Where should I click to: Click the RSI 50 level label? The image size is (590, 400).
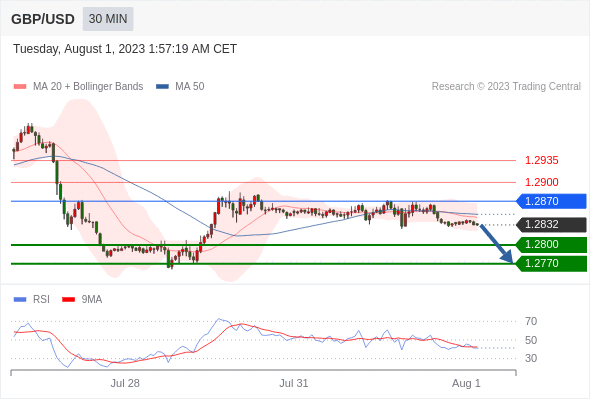531,340
